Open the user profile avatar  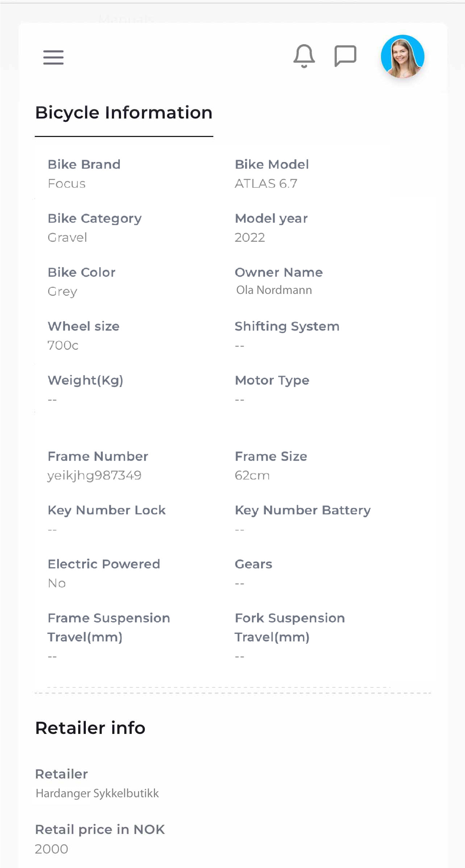(x=402, y=56)
